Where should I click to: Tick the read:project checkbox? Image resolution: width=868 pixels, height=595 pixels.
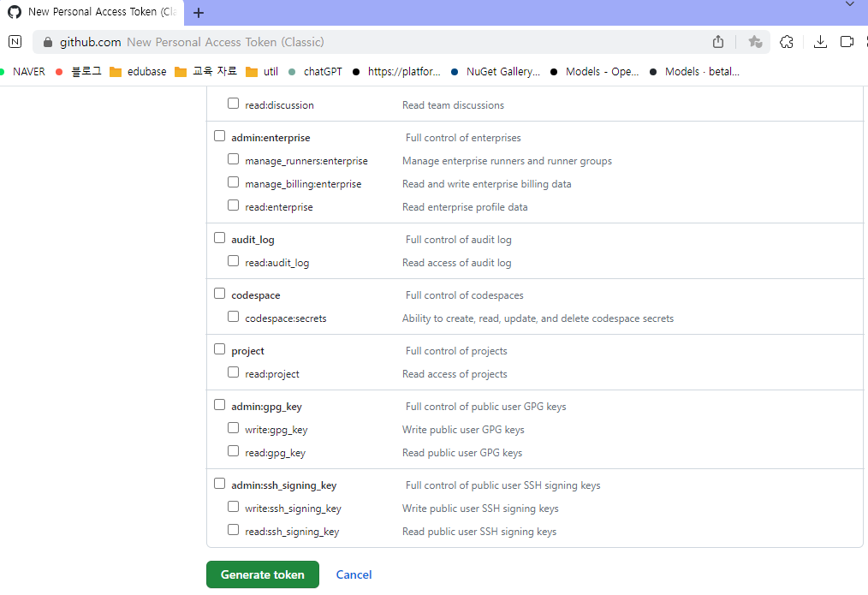coord(233,373)
